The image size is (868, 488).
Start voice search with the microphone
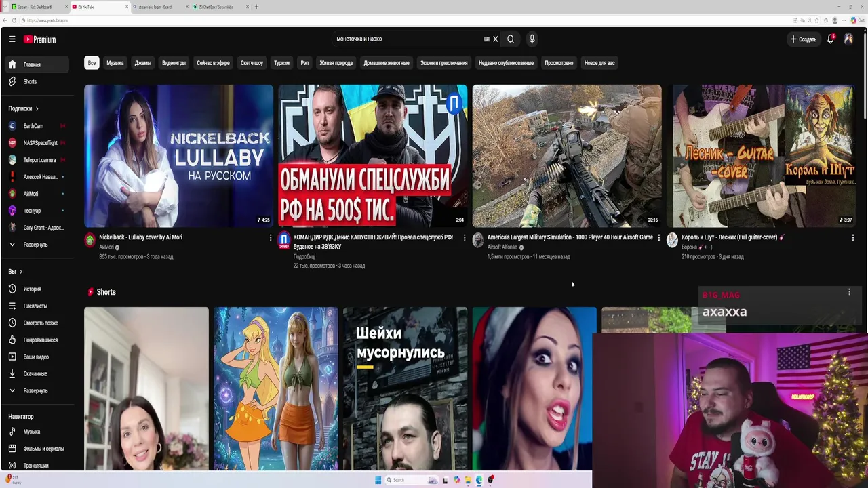pos(532,39)
